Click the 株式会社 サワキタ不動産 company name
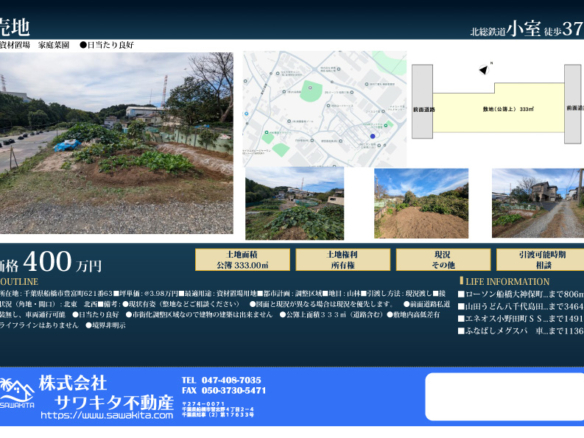584x438 pixels. (106, 392)
